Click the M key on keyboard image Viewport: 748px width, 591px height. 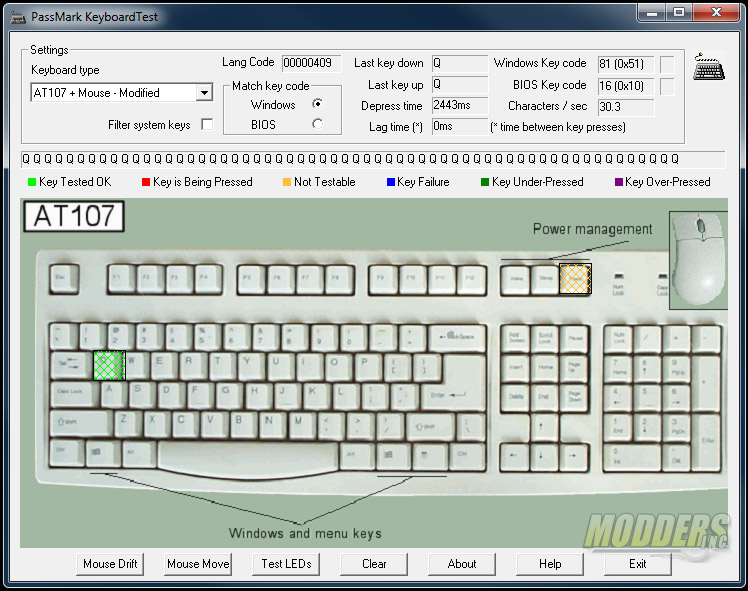pyautogui.click(x=302, y=424)
